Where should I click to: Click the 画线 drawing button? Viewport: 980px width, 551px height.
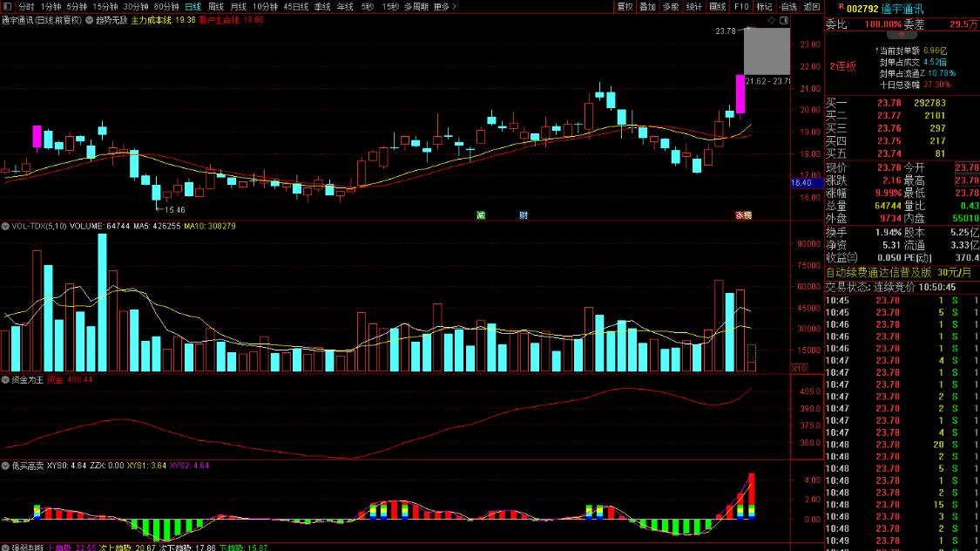718,7
